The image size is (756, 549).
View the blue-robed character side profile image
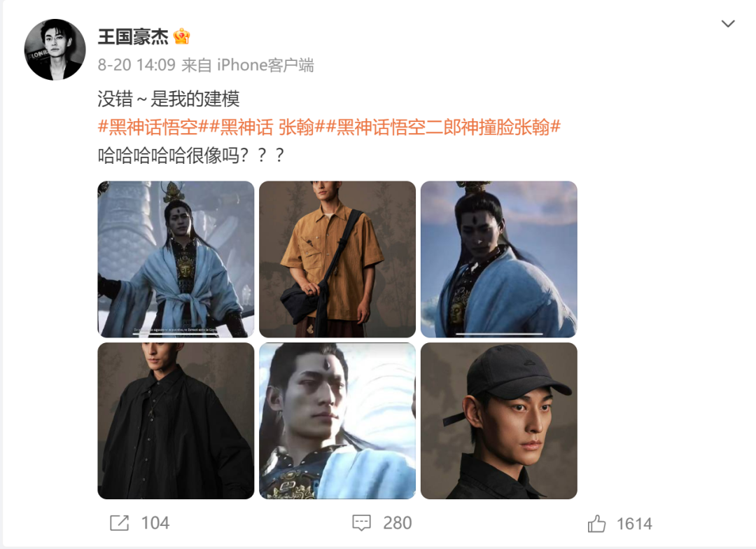pyautogui.click(x=499, y=259)
